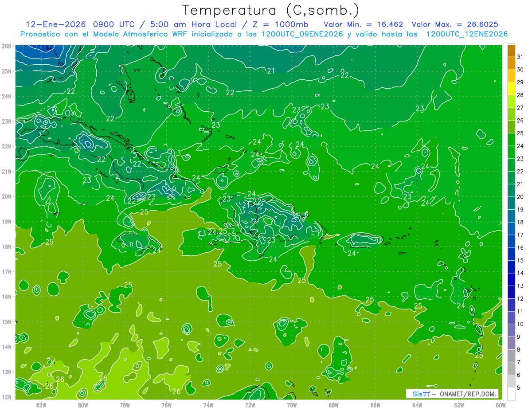Click the 74W longitude axis label

click(x=208, y=405)
